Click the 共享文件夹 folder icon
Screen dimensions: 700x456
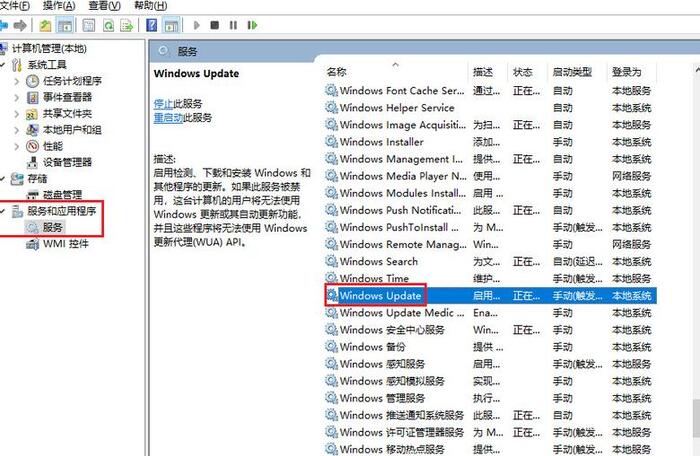pyautogui.click(x=32, y=114)
